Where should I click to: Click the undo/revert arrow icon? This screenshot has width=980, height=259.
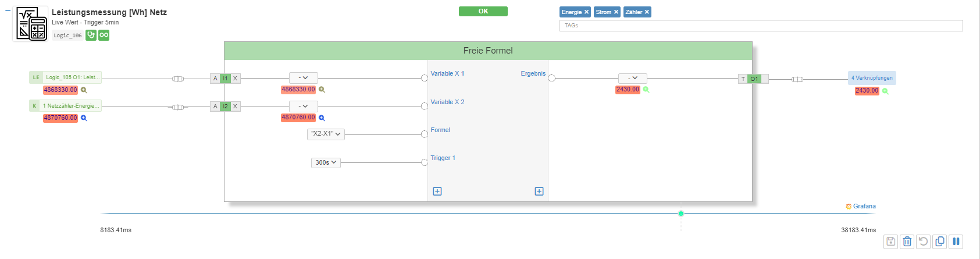[x=923, y=242]
